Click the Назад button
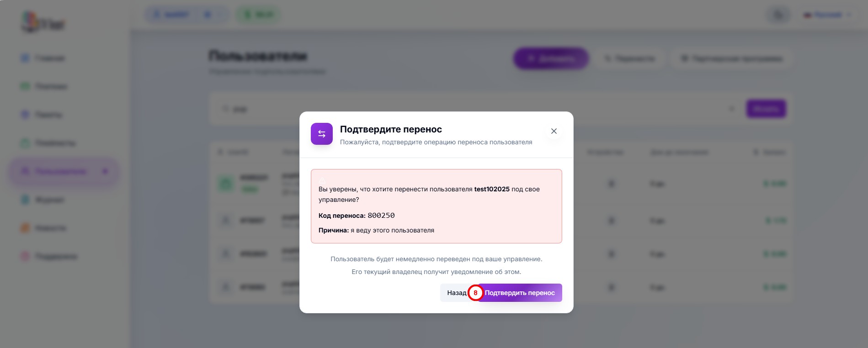Image resolution: width=868 pixels, height=348 pixels. [455, 293]
